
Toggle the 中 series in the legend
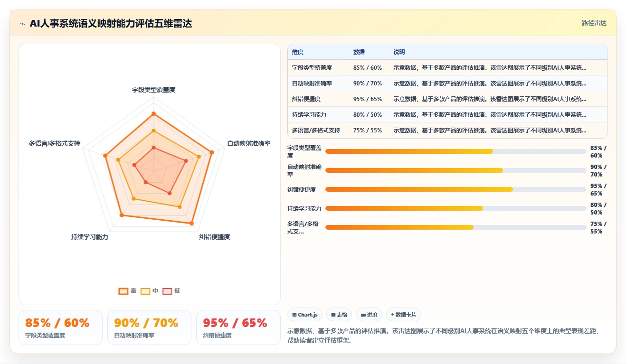point(150,291)
